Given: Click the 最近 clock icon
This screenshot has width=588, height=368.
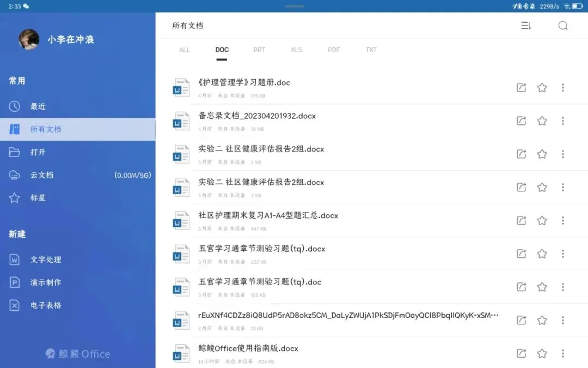Looking at the screenshot, I should 14,106.
